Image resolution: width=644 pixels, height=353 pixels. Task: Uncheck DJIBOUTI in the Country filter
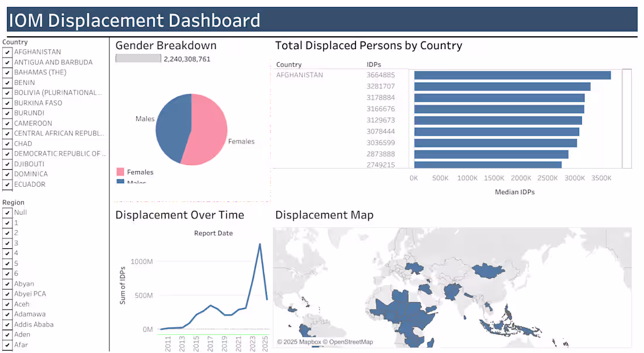coord(6,164)
